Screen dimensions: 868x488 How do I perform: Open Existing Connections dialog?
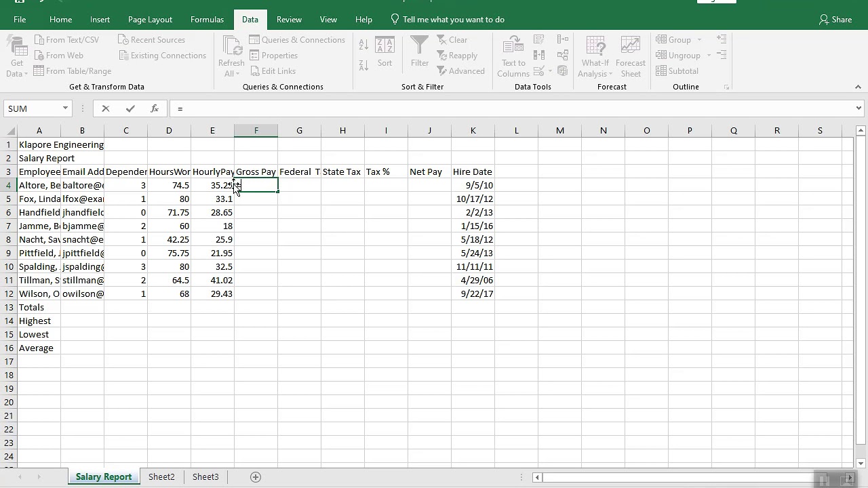162,56
